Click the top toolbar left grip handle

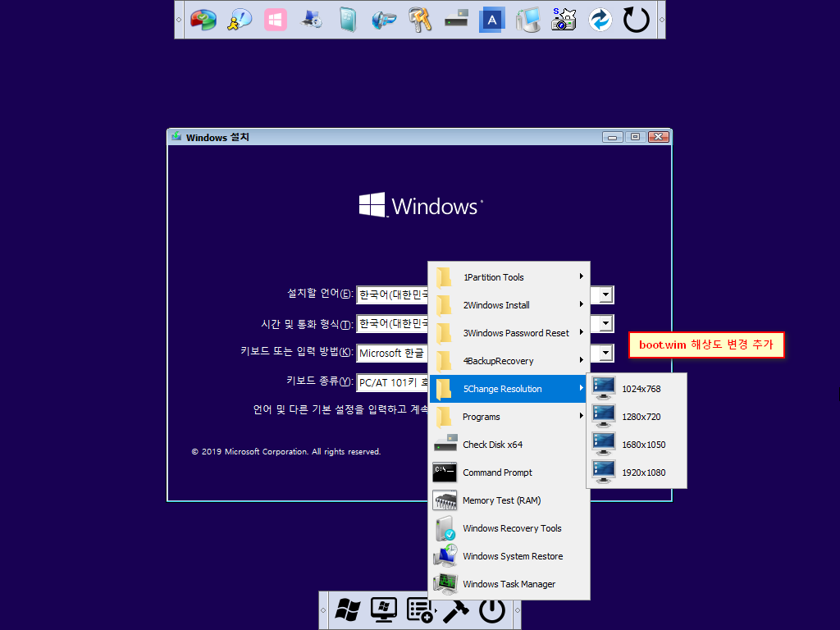180,20
